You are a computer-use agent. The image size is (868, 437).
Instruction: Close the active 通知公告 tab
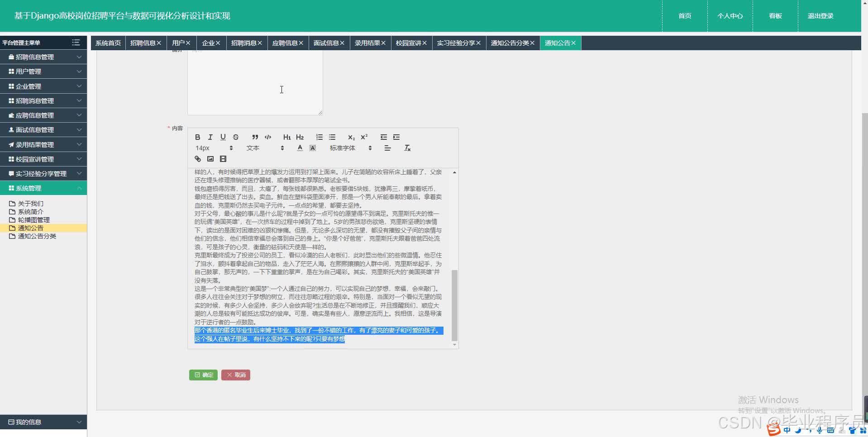point(573,43)
